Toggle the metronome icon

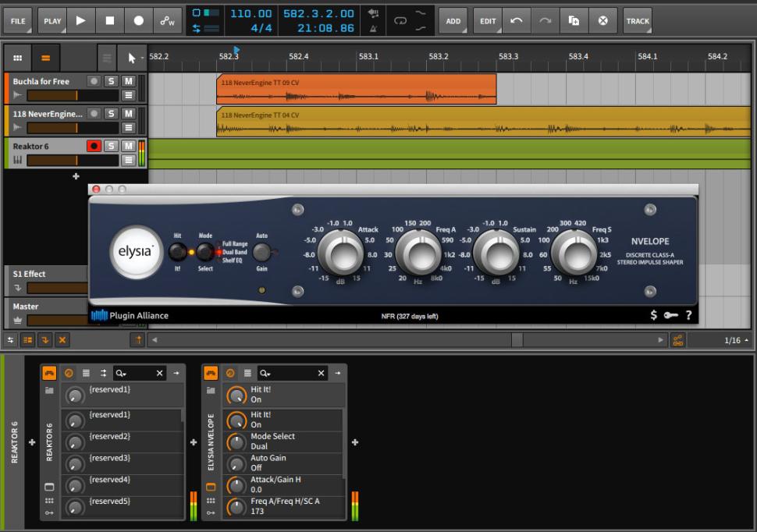[x=373, y=29]
